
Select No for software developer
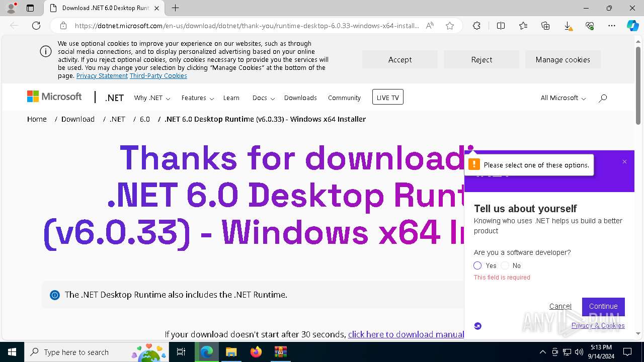[505, 265]
